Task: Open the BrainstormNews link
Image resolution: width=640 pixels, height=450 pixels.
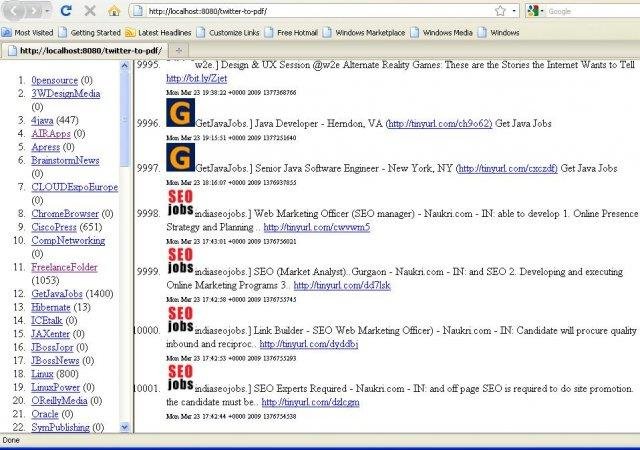Action: click(65, 160)
